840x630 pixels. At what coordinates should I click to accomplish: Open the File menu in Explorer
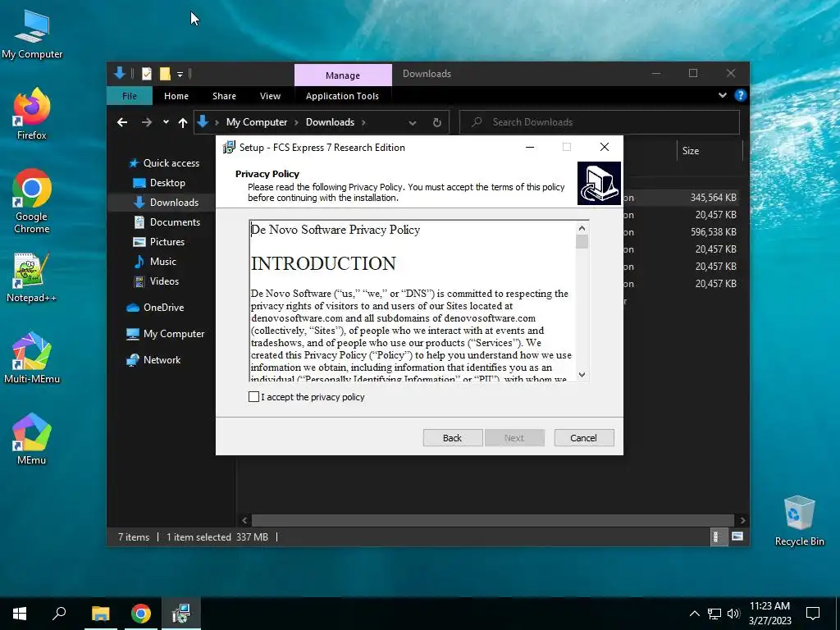129,96
